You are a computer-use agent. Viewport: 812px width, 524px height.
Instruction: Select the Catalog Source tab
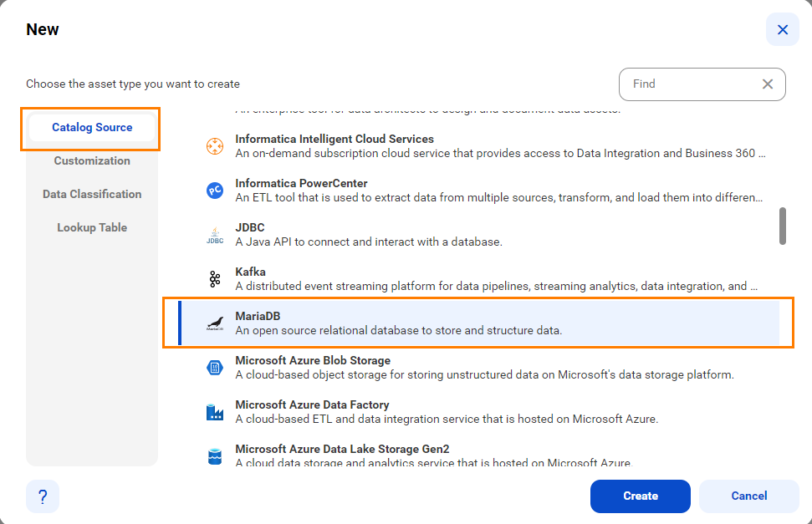point(92,127)
